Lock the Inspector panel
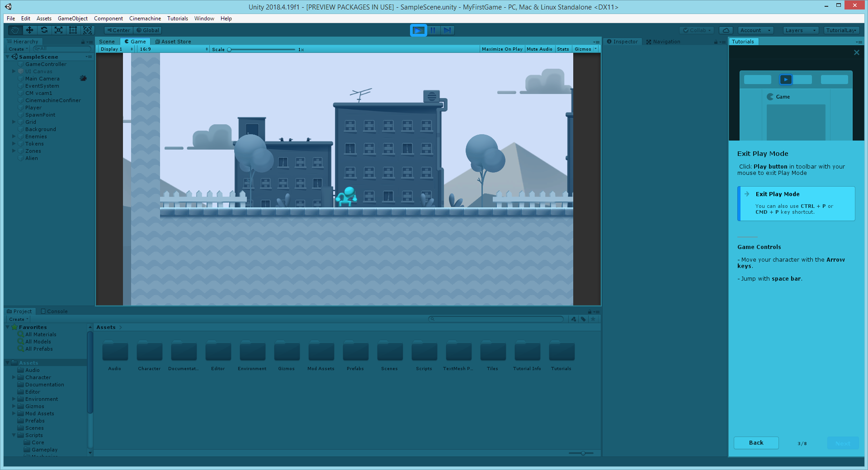The width and height of the screenshot is (868, 470). pos(716,42)
